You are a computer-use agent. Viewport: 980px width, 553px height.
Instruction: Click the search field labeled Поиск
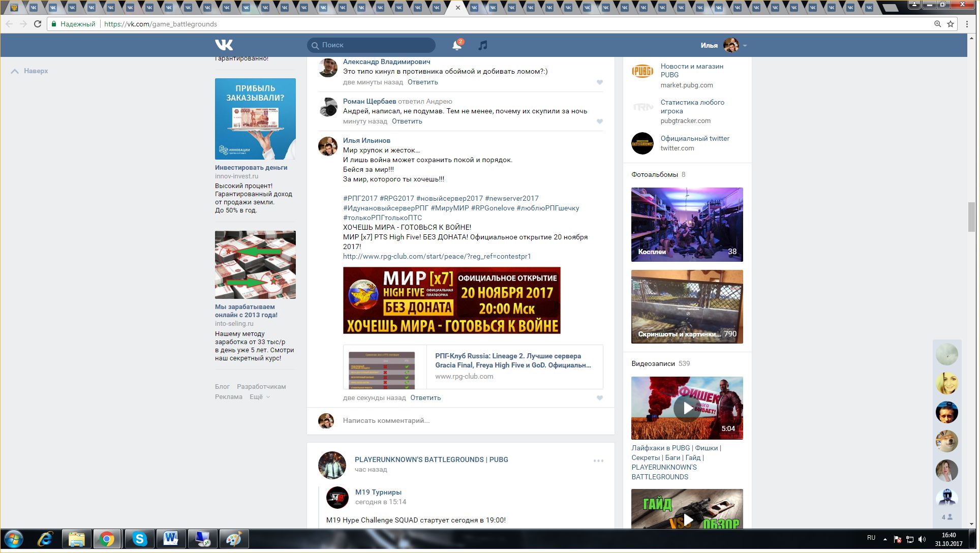pyautogui.click(x=371, y=45)
